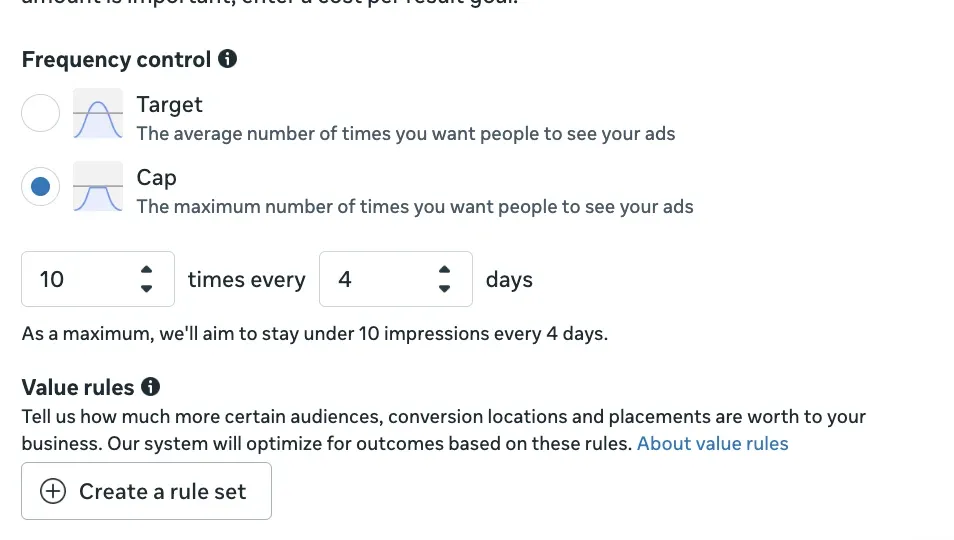The image size is (954, 540).
Task: Click the Target option label
Action: (x=169, y=104)
